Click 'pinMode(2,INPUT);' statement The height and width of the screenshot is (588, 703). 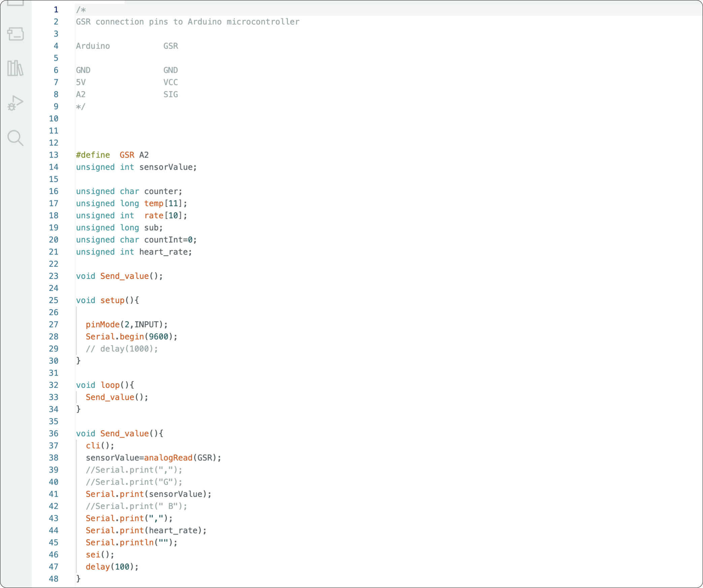[127, 325]
